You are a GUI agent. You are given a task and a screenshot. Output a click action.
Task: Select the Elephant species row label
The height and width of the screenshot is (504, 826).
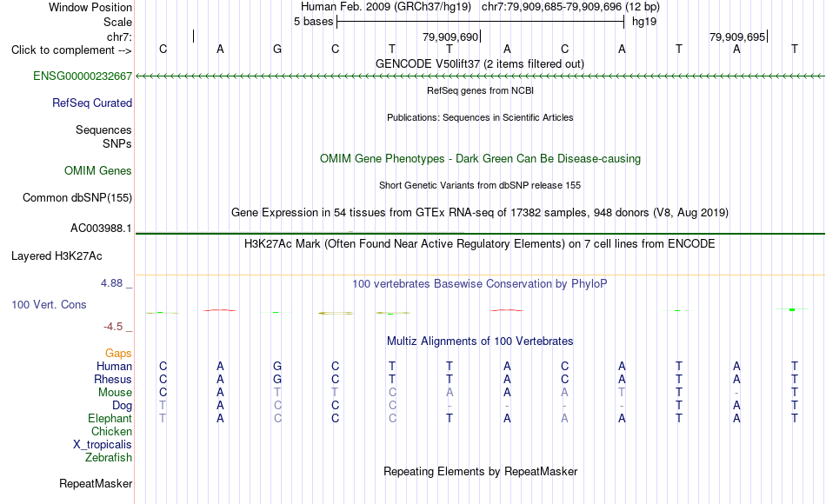point(110,418)
